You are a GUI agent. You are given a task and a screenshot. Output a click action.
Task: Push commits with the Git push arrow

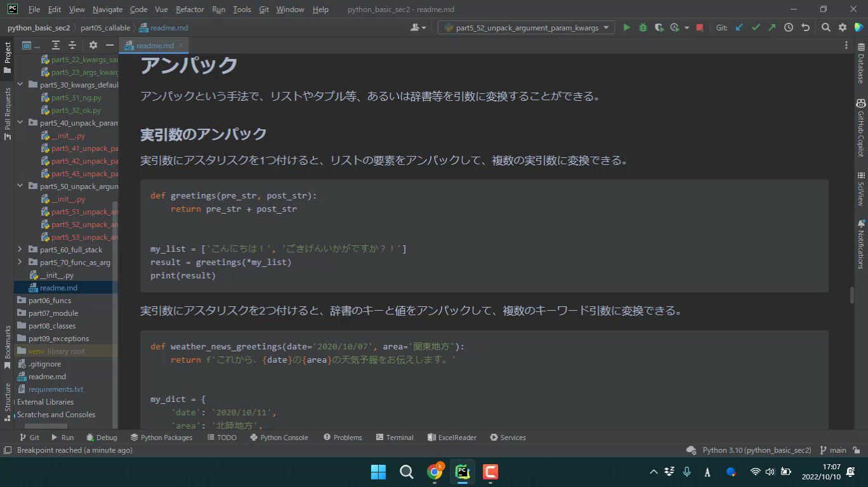772,28
